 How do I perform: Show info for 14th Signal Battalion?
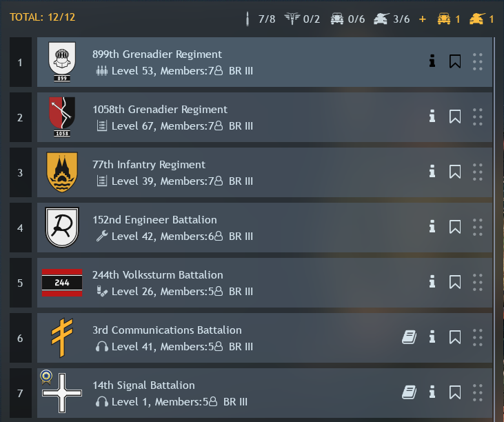(x=432, y=392)
